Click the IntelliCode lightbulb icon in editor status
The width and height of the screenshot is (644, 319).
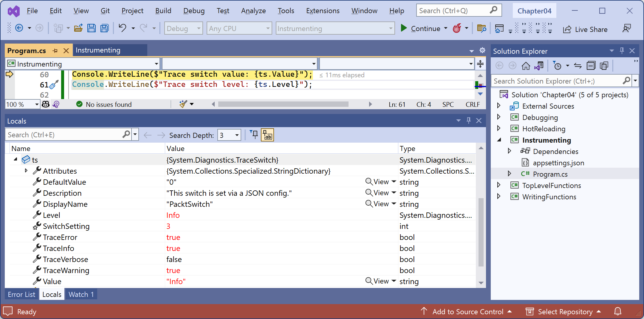[x=56, y=104]
